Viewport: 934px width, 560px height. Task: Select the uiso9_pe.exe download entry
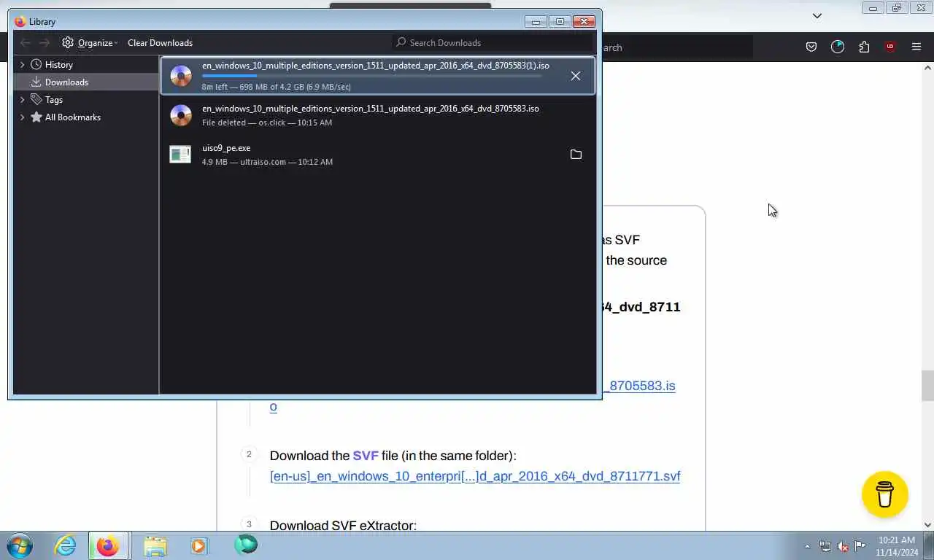click(x=378, y=155)
